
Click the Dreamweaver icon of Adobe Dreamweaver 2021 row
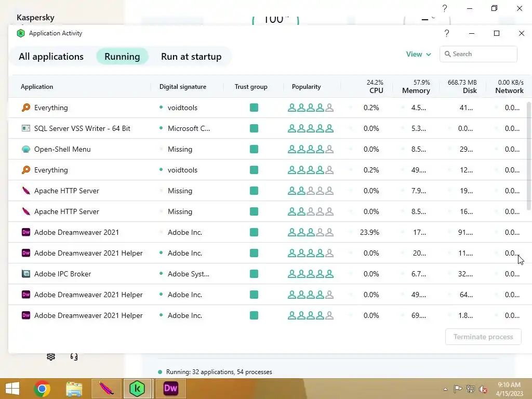[26, 232]
